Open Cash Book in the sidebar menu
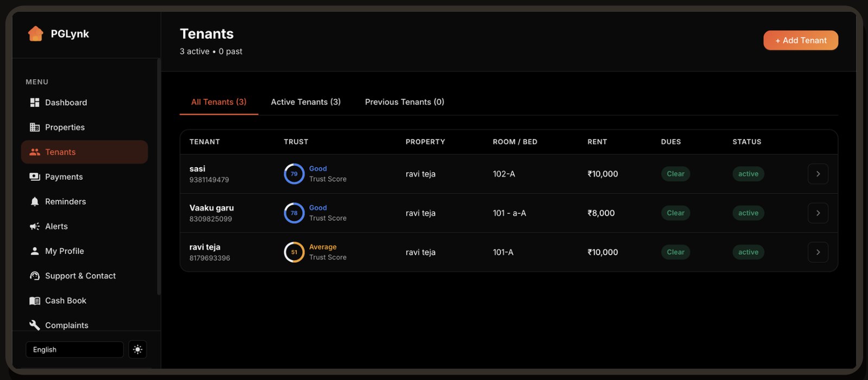This screenshot has width=868, height=380. coord(84,301)
